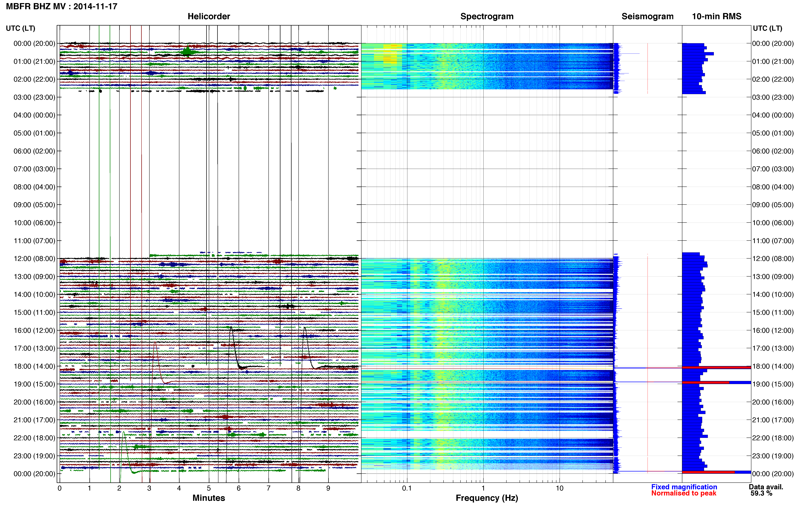Click the 'Minutes' axis title
This screenshot has width=812, height=508.
(x=208, y=498)
